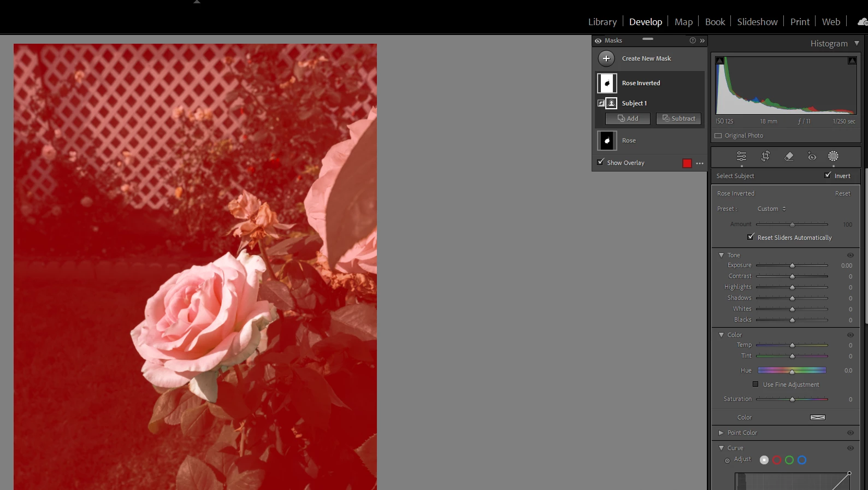Open the Print module
868x490 pixels.
(800, 22)
